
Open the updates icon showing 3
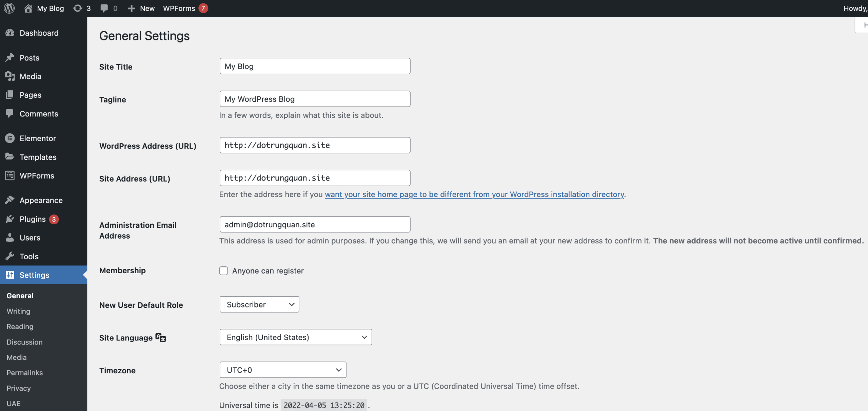pyautogui.click(x=78, y=8)
